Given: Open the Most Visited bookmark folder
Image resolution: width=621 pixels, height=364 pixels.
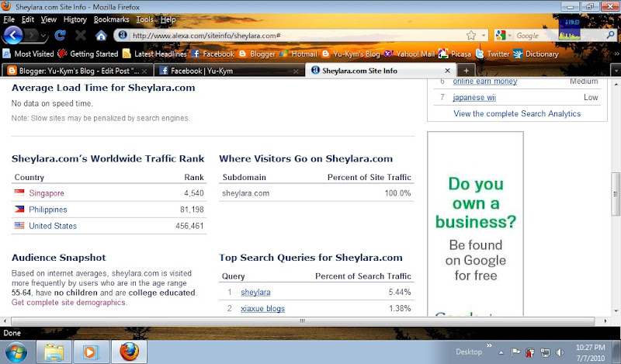Looking at the screenshot, I should point(28,54).
